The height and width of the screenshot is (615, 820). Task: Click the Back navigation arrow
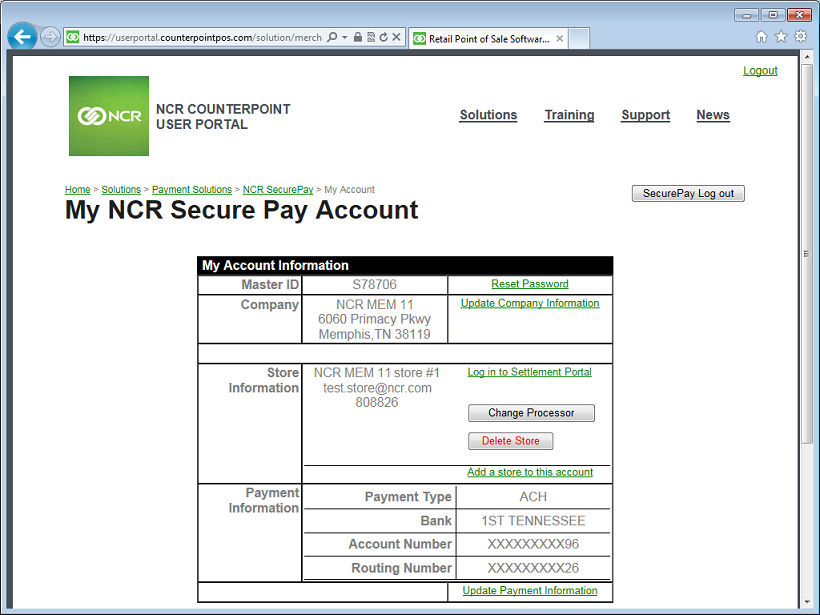[21, 35]
